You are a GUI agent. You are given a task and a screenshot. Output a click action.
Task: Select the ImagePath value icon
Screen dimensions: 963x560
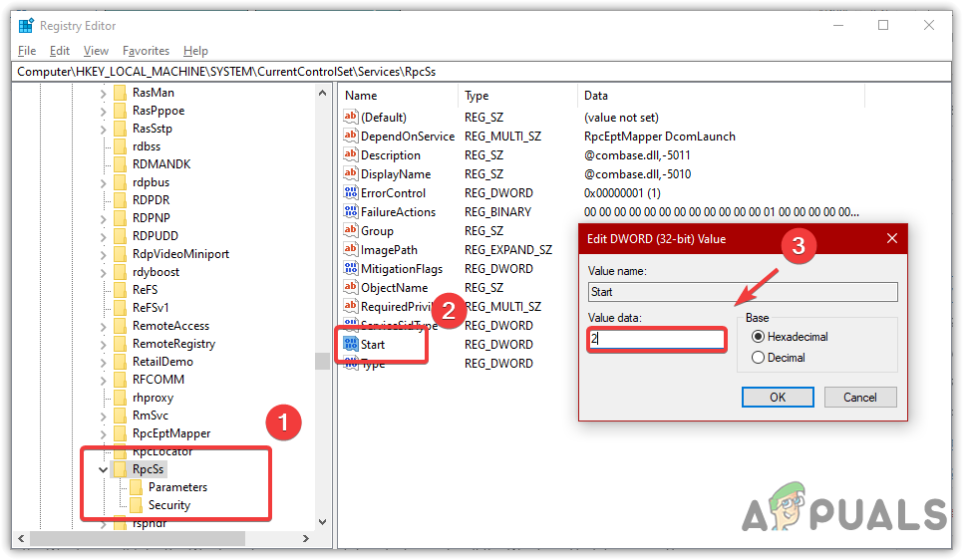pos(351,249)
